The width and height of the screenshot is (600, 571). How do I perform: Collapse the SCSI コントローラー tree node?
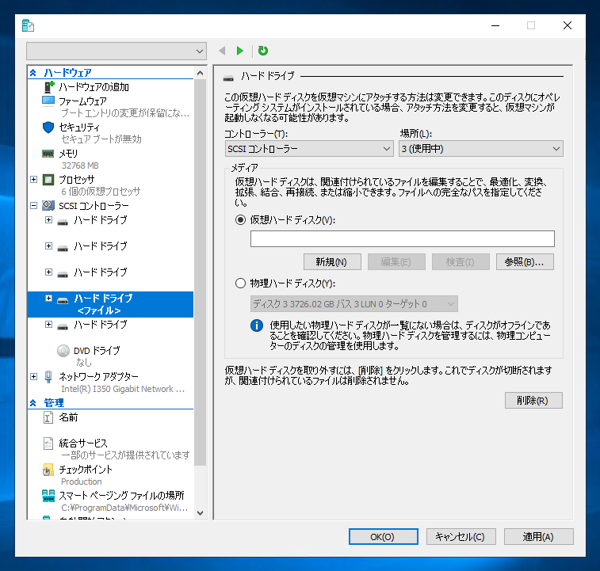[x=34, y=206]
